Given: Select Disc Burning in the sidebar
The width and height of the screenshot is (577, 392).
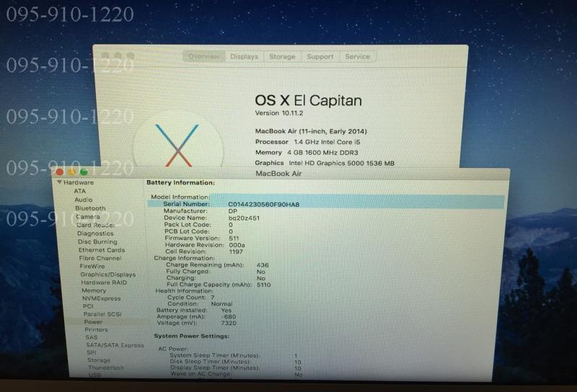Looking at the screenshot, I should [x=97, y=241].
